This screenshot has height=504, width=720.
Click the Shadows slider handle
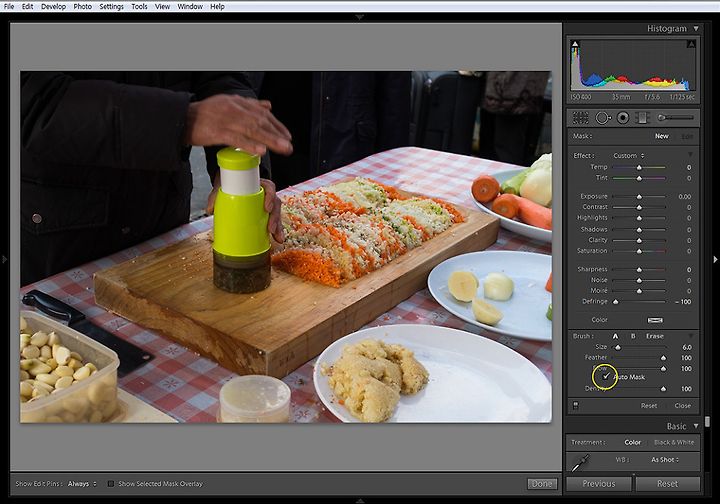[639, 230]
